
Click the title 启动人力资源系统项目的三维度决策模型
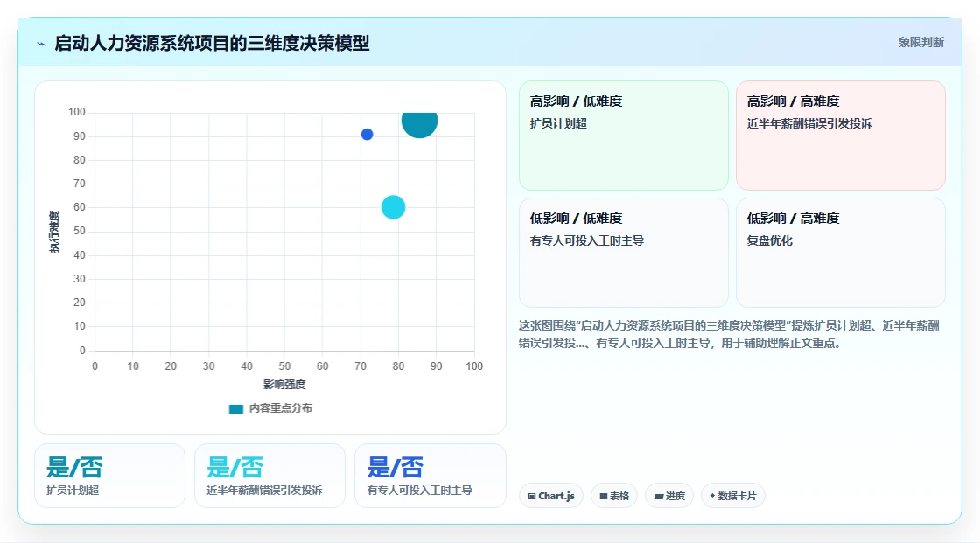(212, 43)
